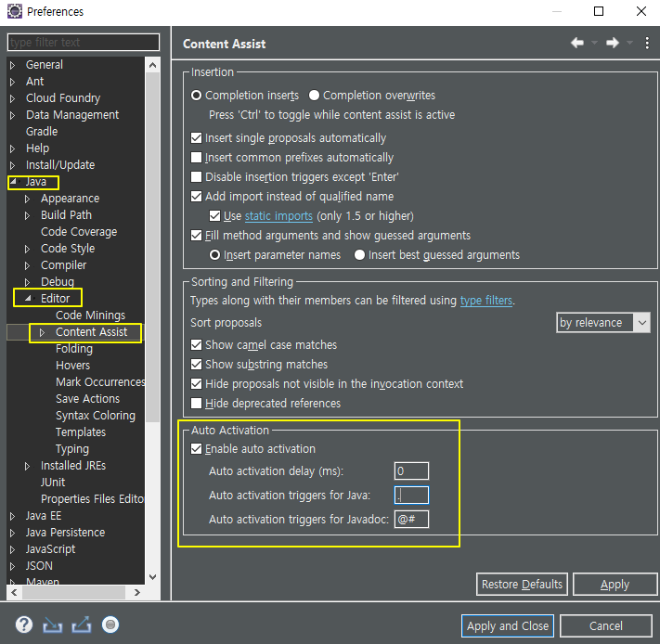
Task: Click the help question mark icon
Action: (24, 625)
